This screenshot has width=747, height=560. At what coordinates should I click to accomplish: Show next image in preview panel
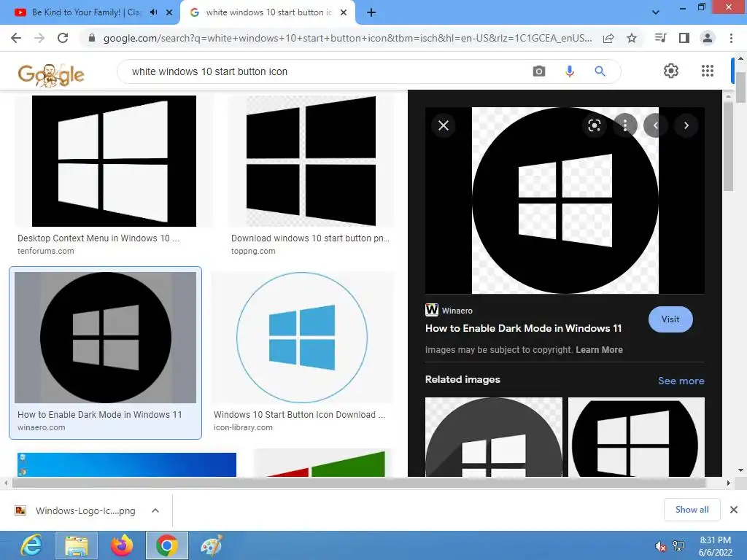pos(686,125)
